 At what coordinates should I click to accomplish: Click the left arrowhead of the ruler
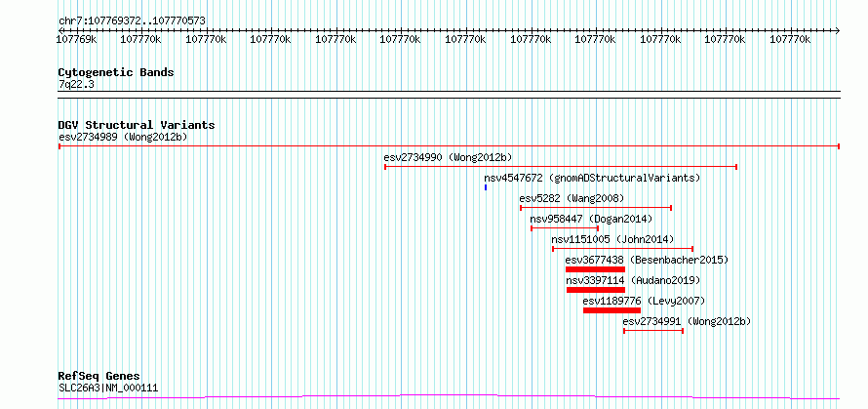coord(60,30)
